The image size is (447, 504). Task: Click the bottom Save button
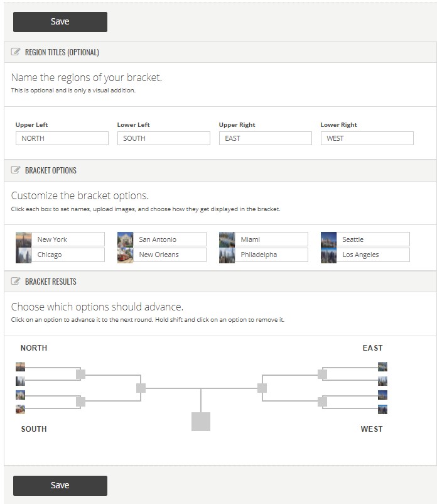[60, 485]
